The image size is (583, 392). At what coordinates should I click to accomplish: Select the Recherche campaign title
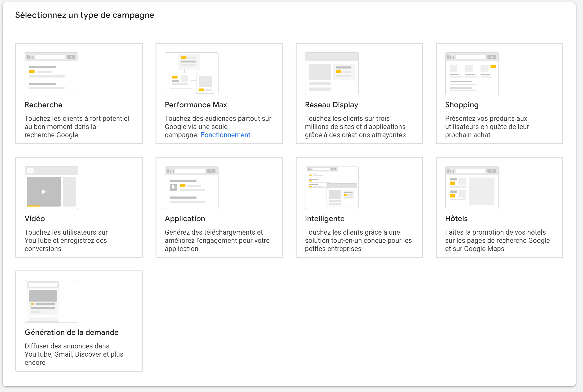point(44,104)
